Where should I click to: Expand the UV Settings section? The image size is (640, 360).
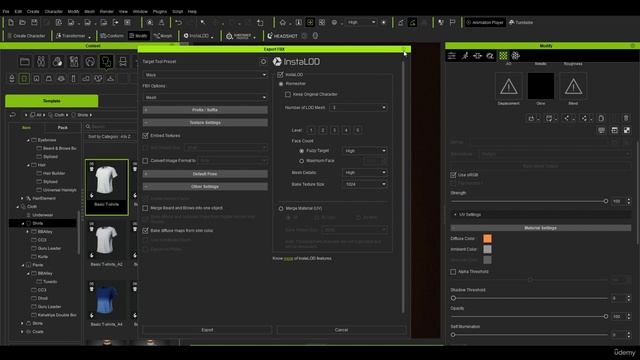coord(541,214)
